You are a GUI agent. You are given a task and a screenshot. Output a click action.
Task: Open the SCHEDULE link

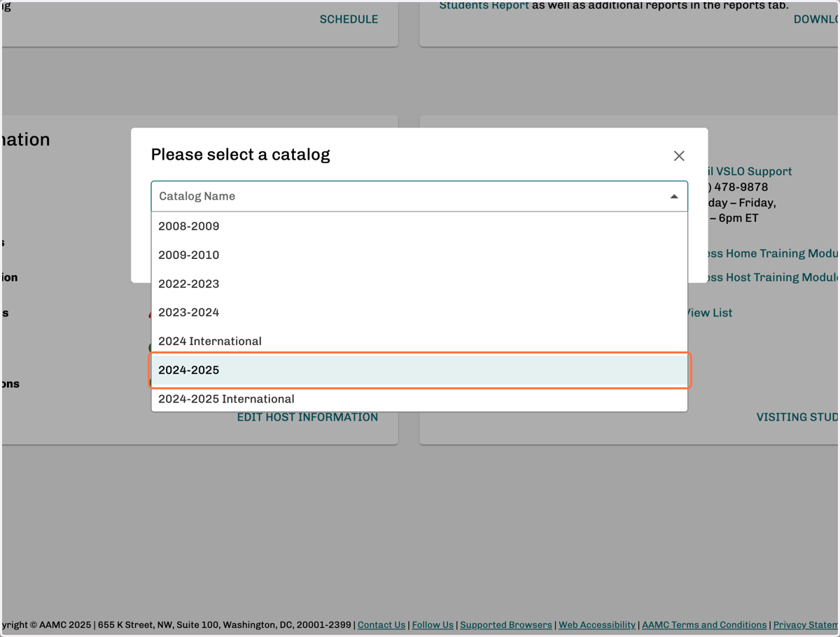click(x=349, y=20)
